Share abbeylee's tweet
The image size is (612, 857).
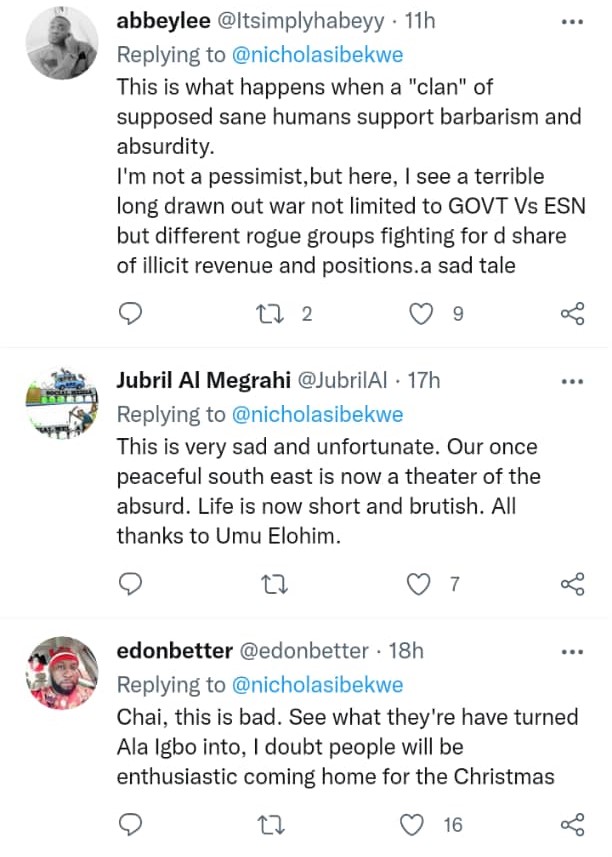(571, 314)
